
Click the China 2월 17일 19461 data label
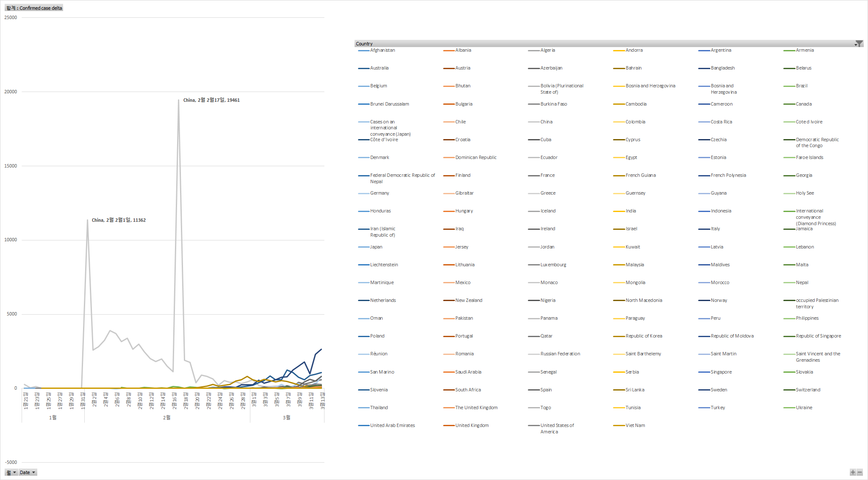[x=211, y=100]
